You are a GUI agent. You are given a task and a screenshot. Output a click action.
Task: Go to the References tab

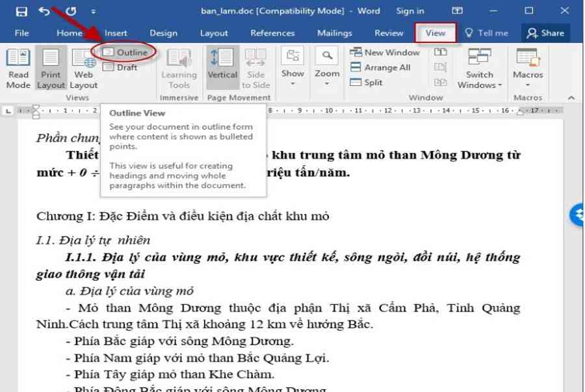[x=272, y=33]
